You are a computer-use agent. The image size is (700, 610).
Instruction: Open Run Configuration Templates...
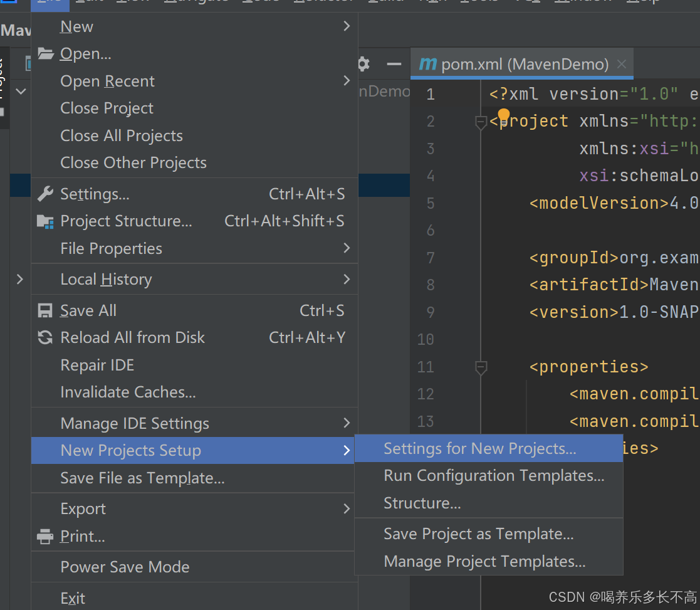tap(489, 476)
